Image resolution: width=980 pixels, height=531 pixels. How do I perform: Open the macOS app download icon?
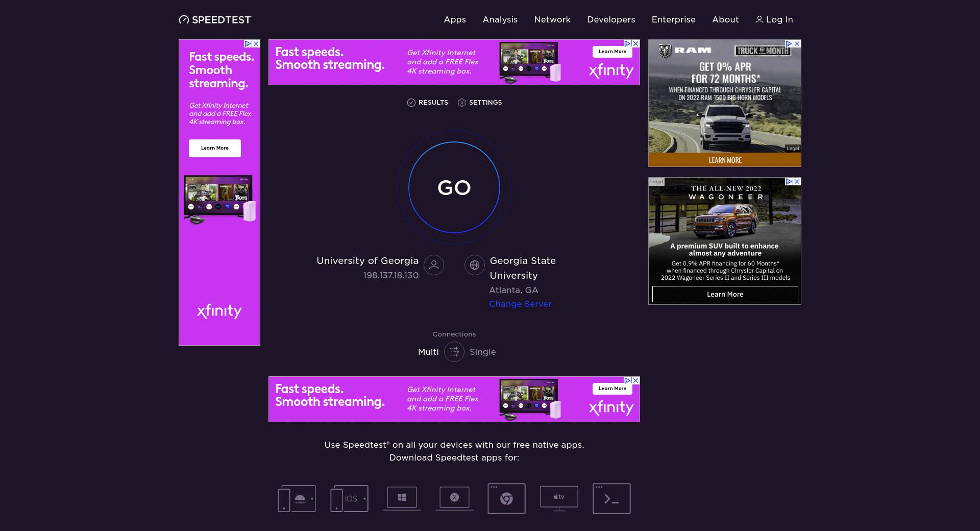coord(454,498)
